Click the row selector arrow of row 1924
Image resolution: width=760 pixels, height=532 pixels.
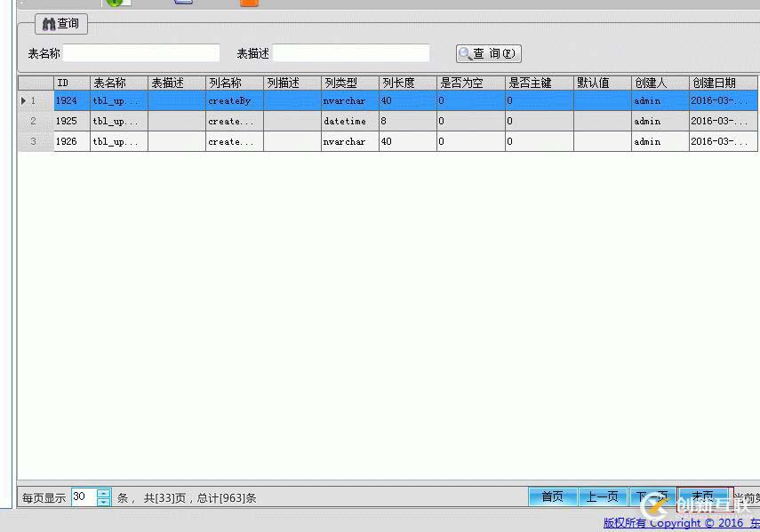pos(24,100)
